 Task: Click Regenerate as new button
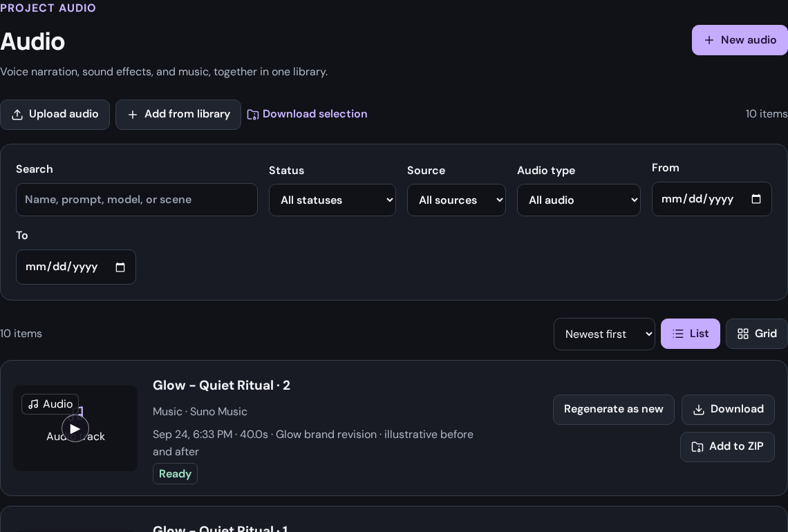click(614, 410)
